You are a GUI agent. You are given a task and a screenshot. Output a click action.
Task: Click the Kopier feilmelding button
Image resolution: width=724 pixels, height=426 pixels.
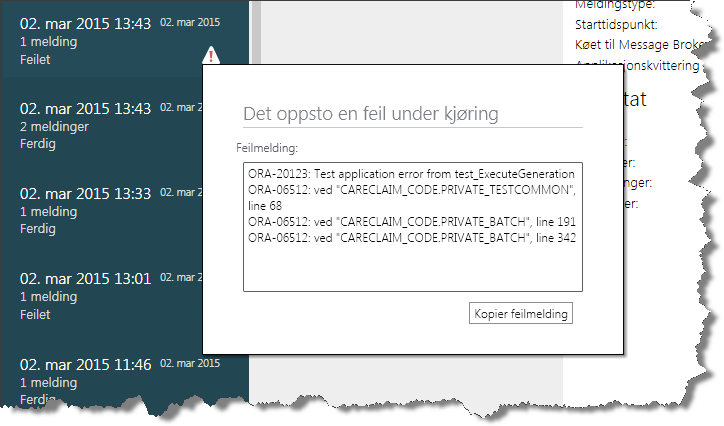[x=521, y=314]
